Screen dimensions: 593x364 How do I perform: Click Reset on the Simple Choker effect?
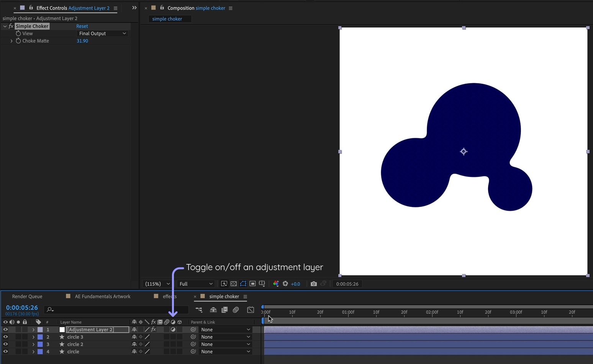point(82,26)
